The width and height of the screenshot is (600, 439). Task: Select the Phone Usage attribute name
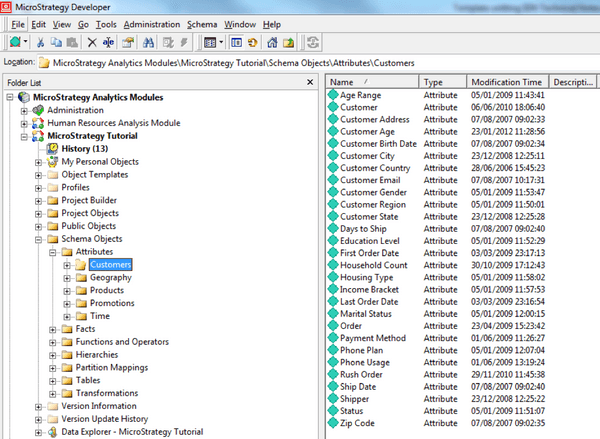tap(365, 362)
